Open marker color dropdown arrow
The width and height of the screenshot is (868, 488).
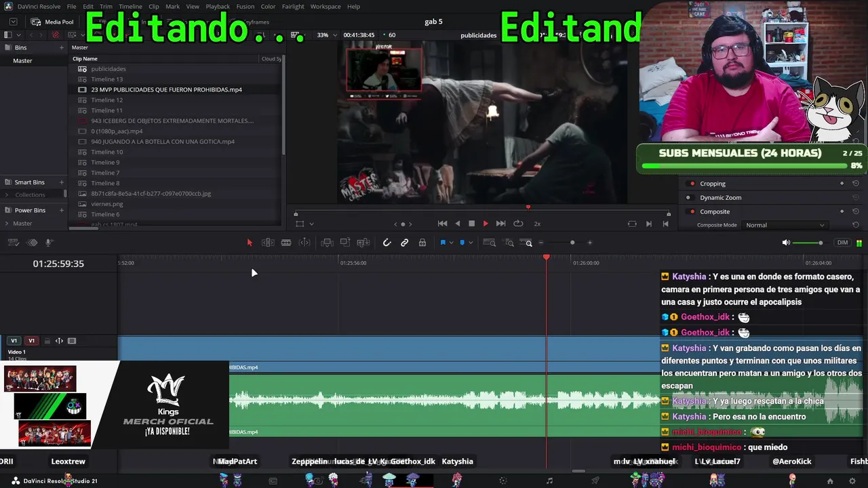coord(471,243)
